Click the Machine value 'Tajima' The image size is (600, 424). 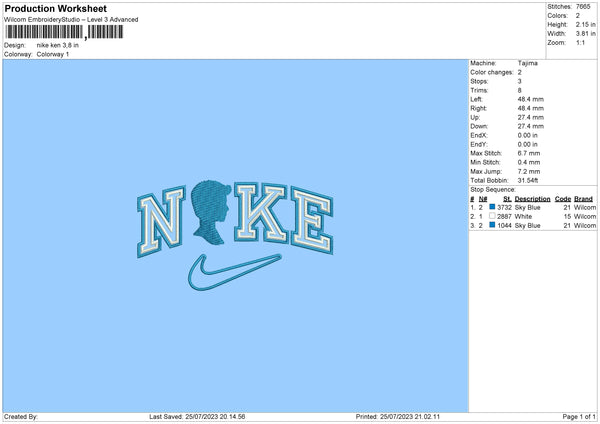[x=528, y=63]
